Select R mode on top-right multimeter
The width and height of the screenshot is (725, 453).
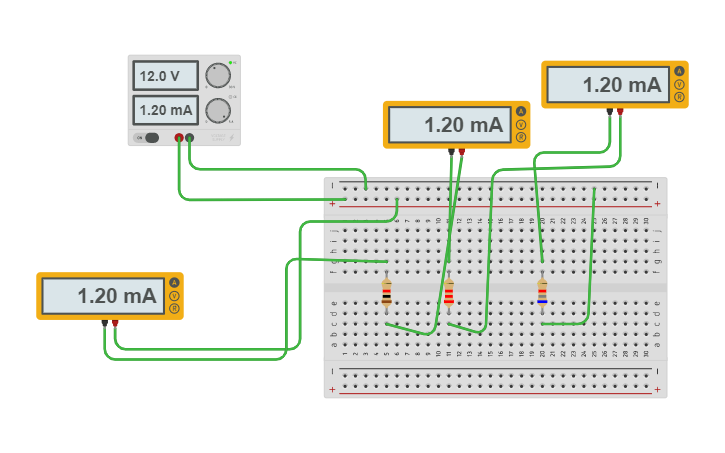pos(679,97)
